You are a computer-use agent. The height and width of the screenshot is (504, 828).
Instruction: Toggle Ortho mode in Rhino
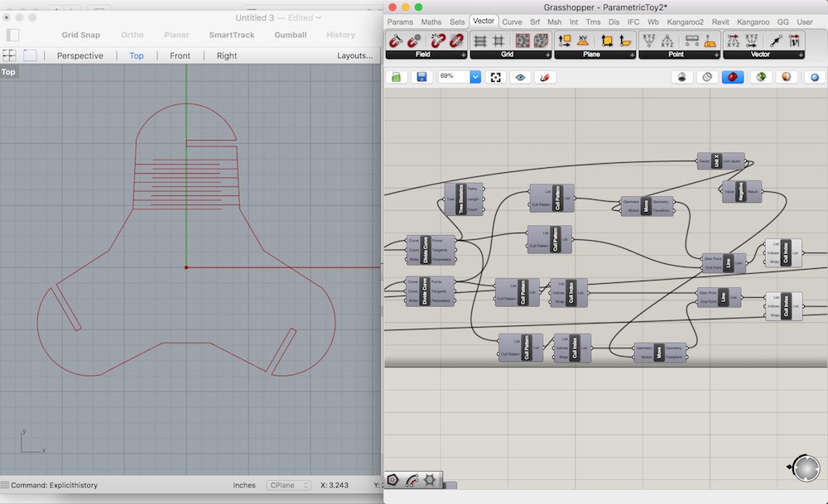click(x=132, y=35)
